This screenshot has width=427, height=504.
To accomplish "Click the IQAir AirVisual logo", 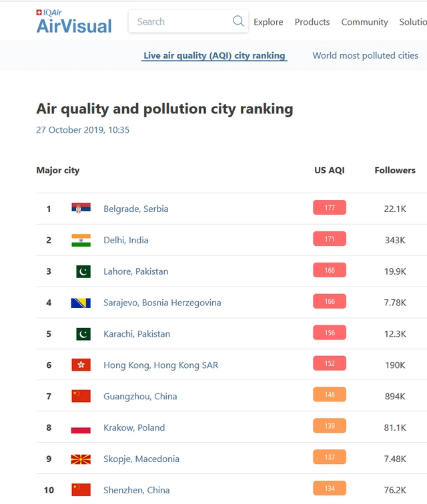I will coord(73,22).
